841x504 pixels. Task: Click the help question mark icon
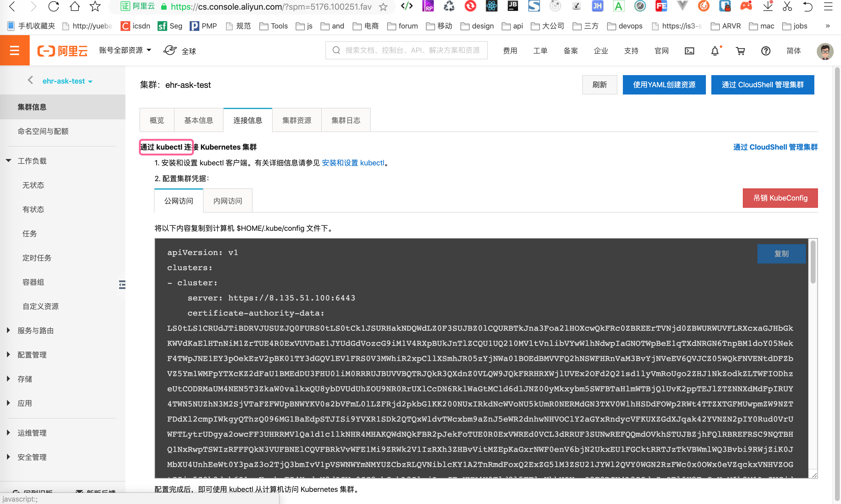pyautogui.click(x=766, y=51)
